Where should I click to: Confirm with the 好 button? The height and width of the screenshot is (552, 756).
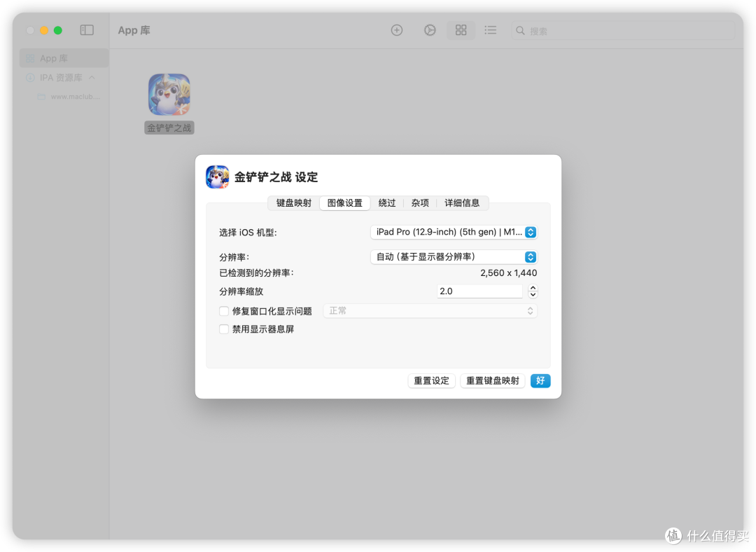pos(540,380)
